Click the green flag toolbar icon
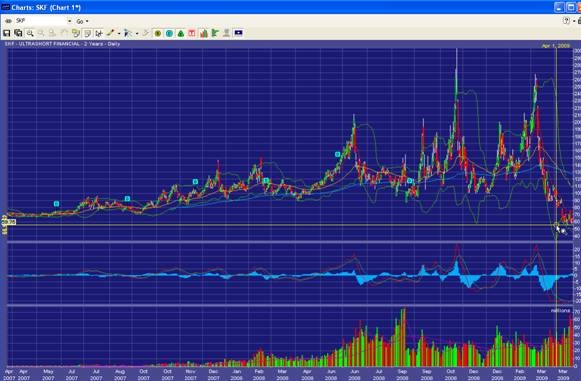The width and height of the screenshot is (581, 381). (215, 33)
